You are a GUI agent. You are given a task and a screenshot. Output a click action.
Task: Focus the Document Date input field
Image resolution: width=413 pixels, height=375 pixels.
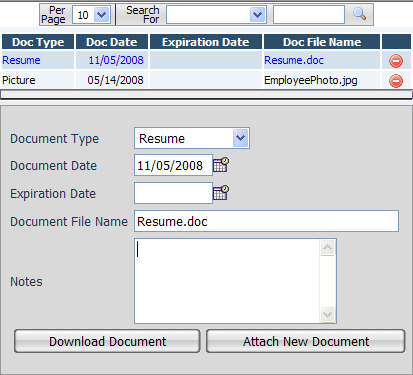pos(173,165)
